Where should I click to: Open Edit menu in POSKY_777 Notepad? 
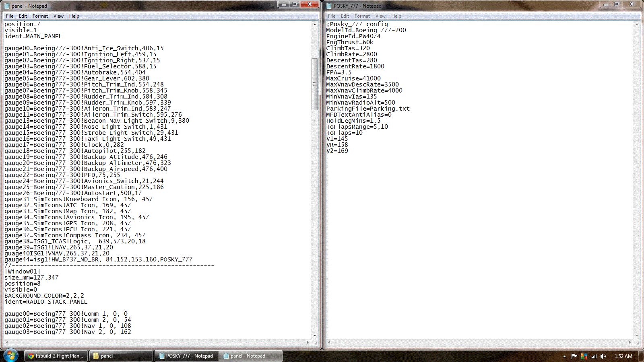[x=345, y=16]
